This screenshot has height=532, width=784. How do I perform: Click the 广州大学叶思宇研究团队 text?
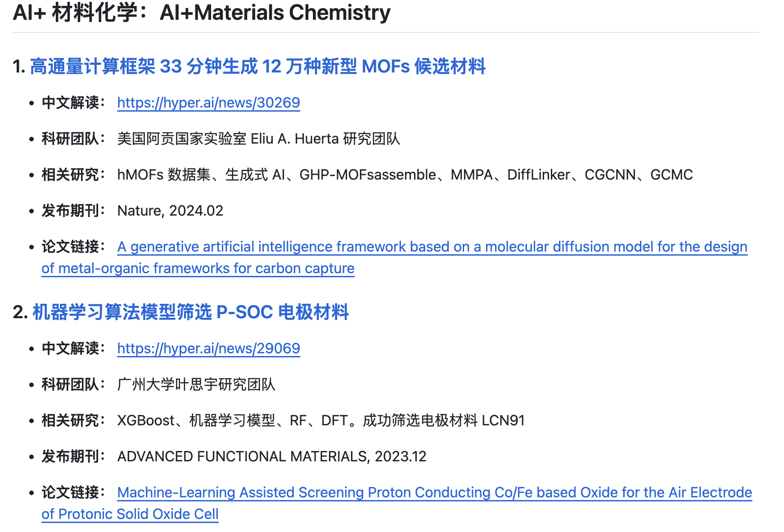tap(196, 384)
